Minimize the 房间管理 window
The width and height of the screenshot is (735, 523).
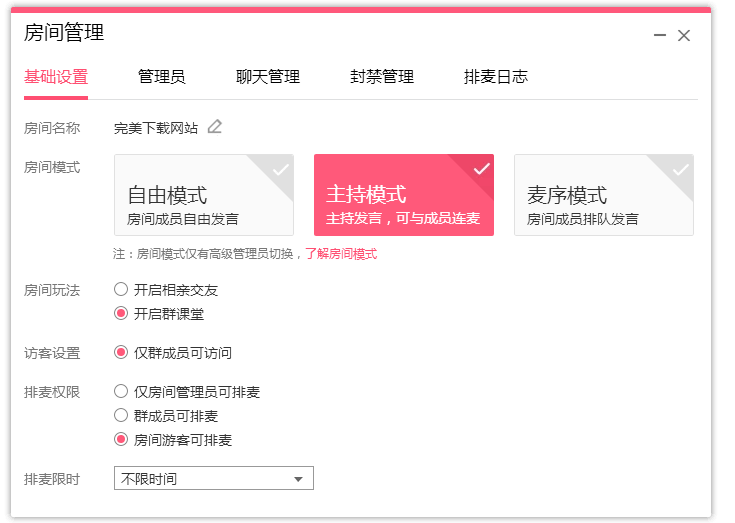click(x=659, y=35)
